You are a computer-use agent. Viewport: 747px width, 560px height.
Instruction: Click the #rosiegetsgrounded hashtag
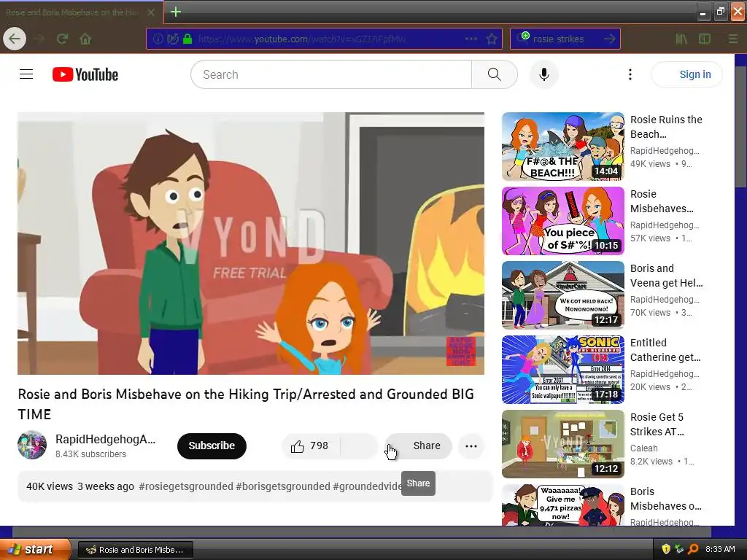coord(186,486)
